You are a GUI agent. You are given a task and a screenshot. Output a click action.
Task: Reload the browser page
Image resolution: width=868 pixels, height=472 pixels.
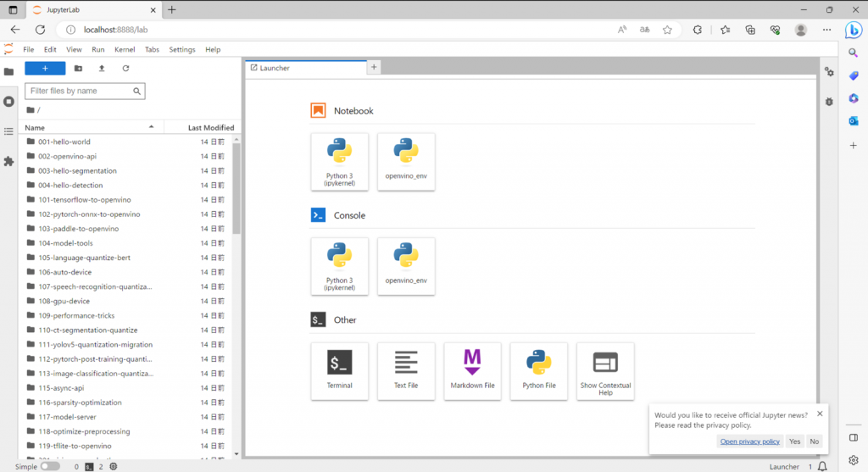click(40, 30)
